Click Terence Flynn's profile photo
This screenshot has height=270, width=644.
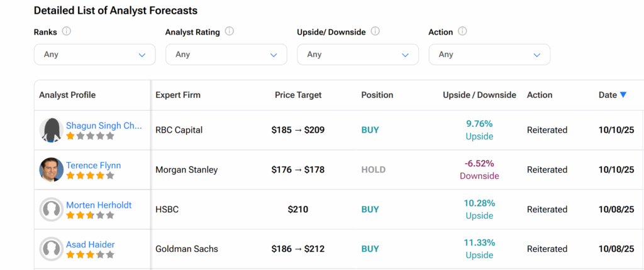51,170
